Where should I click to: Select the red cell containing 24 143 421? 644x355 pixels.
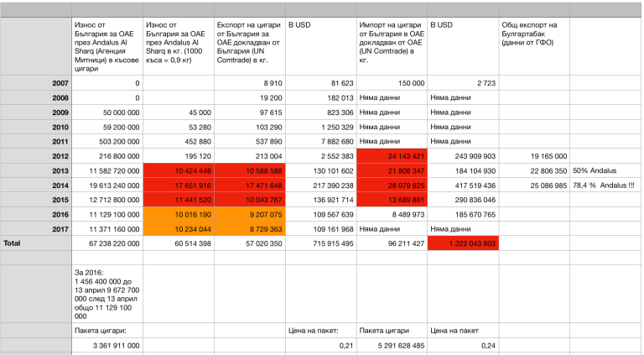(x=391, y=155)
